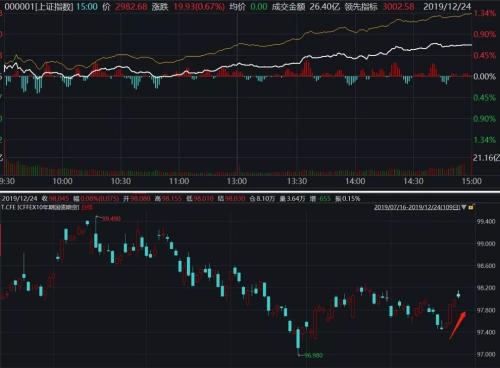Click the 21.16亿 volume scale label
Image resolution: width=500 pixels, height=368 pixels.
[486, 158]
